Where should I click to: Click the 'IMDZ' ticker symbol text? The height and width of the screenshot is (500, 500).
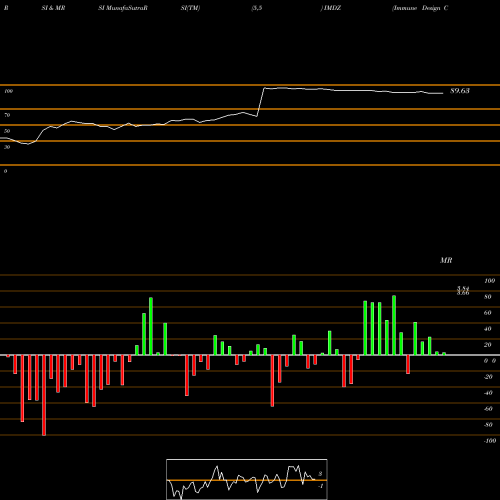(332, 8)
